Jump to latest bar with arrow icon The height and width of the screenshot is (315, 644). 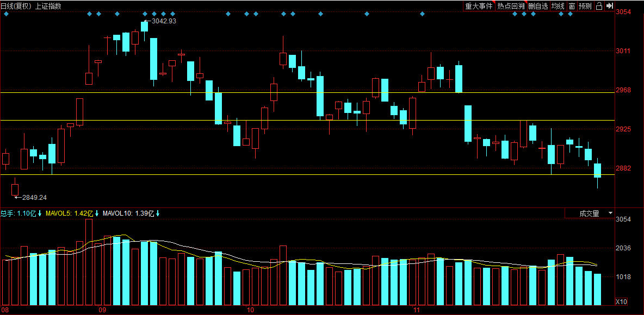(x=610, y=6)
